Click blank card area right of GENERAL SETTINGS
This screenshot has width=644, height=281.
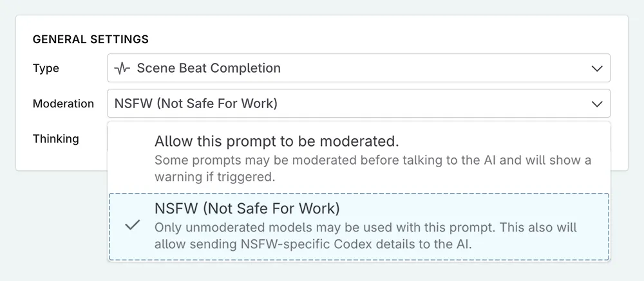pos(386,39)
